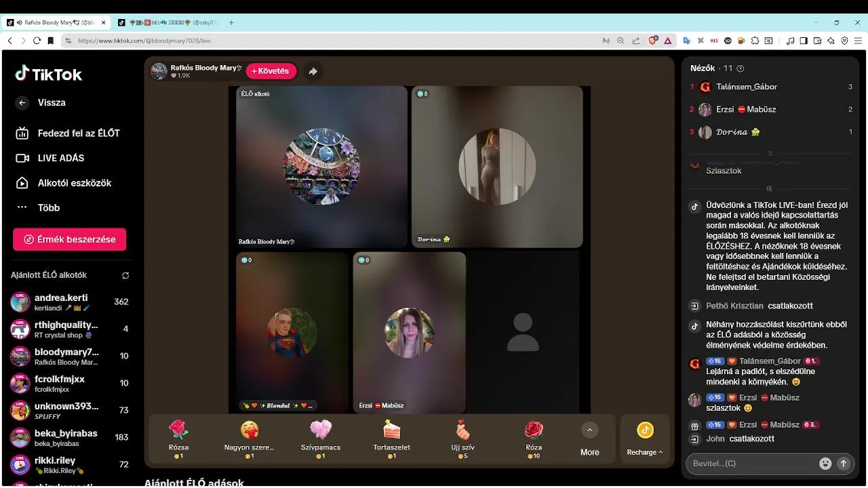Click browser back button
This screenshot has width=868, height=488.
click(9, 41)
